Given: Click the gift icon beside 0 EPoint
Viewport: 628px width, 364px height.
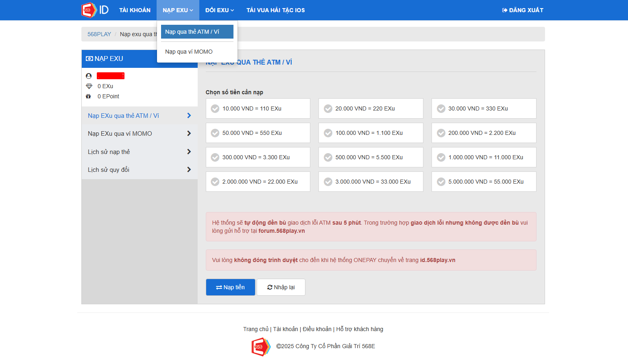Looking at the screenshot, I should point(88,96).
